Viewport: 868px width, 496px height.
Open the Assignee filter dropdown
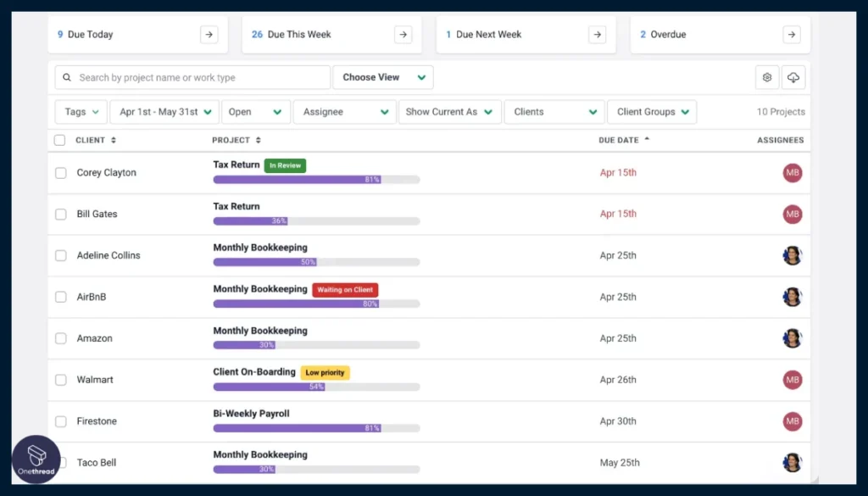pyautogui.click(x=344, y=112)
